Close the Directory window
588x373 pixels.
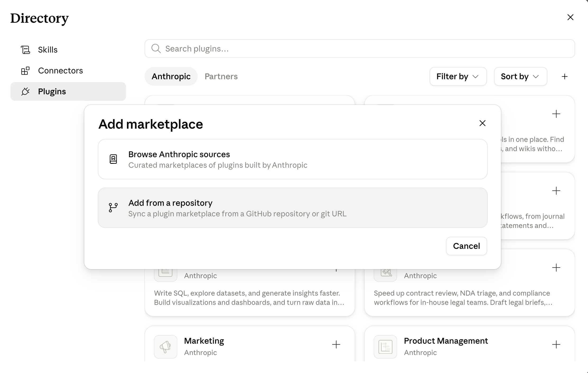(x=571, y=17)
